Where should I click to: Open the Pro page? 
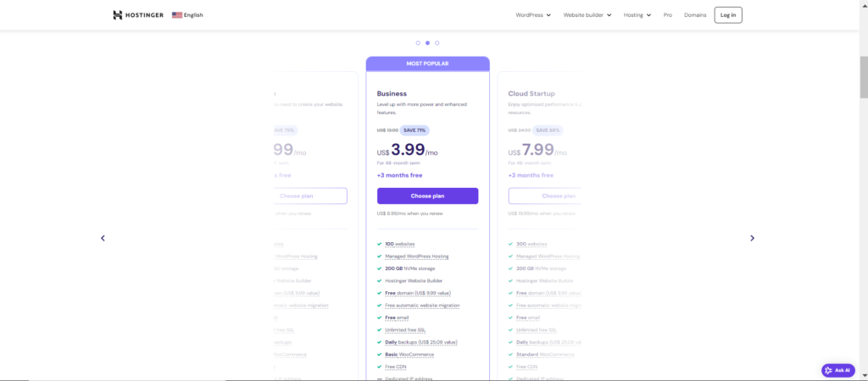pos(668,15)
